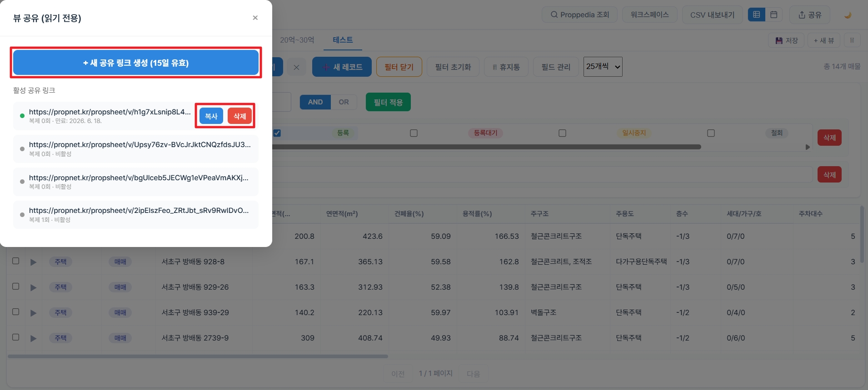
Task: Go to next page with 다음
Action: [473, 374]
